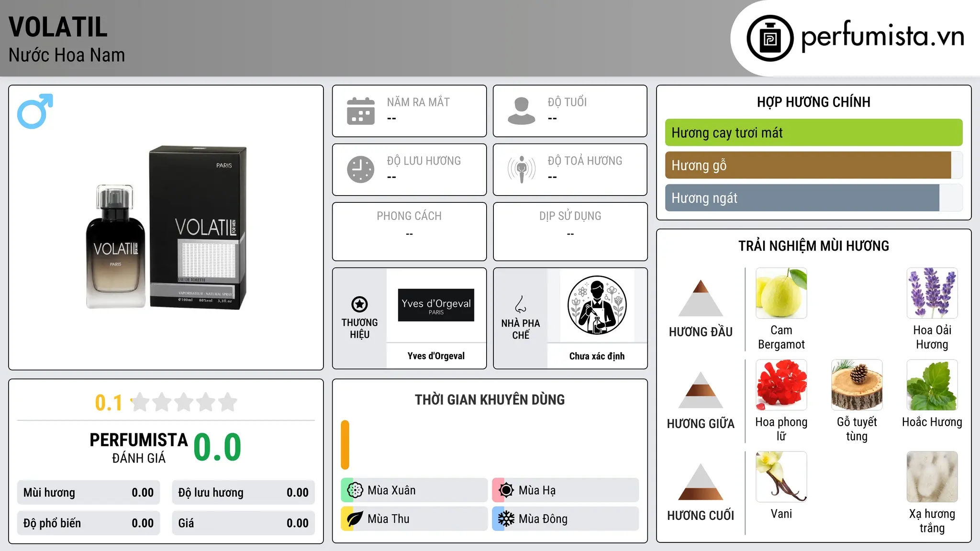
Task: Click the Mùi hương 0.00 score row
Action: [x=89, y=493]
